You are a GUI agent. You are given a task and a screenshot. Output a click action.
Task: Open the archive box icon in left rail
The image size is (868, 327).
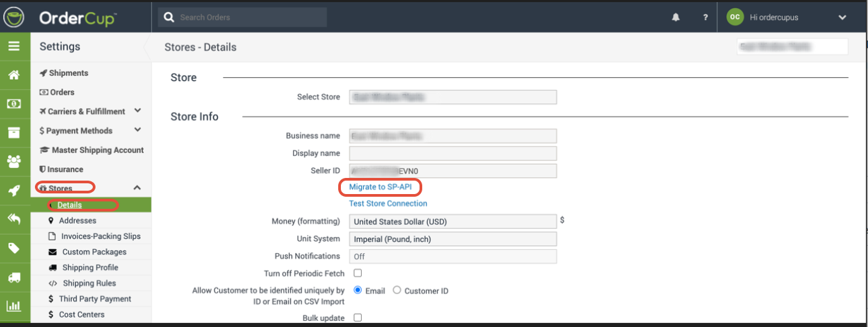pos(13,133)
